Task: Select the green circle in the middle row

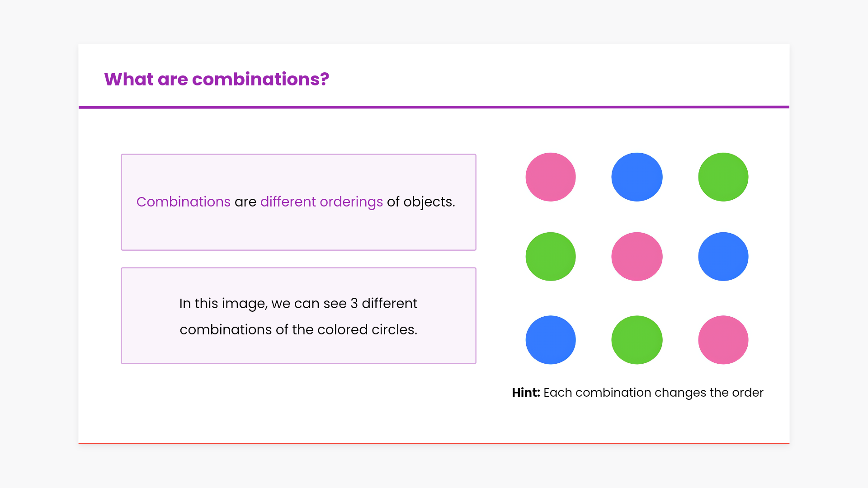Action: 550,256
